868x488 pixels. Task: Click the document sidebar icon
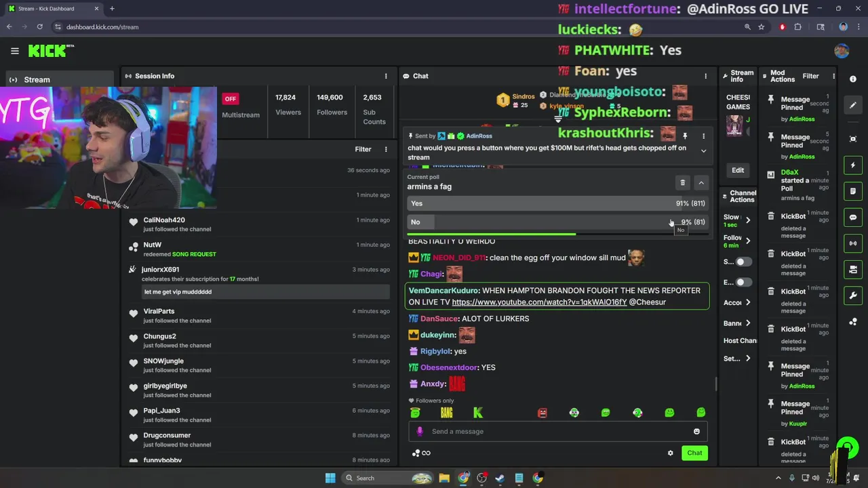pos(853,192)
